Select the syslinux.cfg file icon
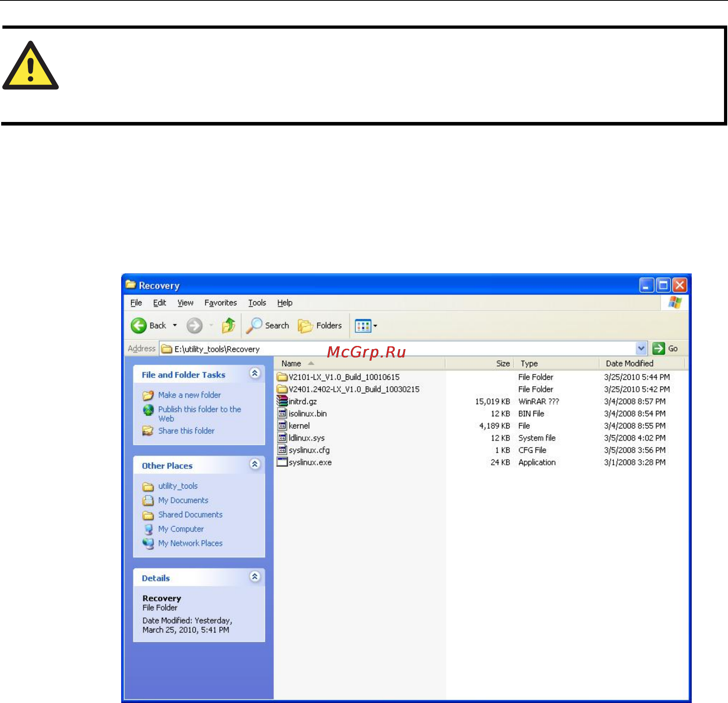Viewport: 728px width, 703px height. [x=282, y=450]
